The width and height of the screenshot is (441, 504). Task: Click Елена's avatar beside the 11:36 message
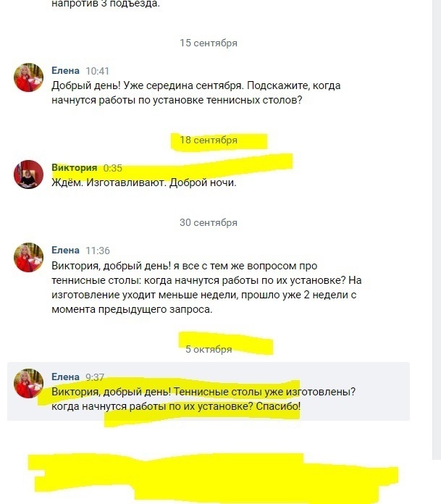click(x=28, y=257)
